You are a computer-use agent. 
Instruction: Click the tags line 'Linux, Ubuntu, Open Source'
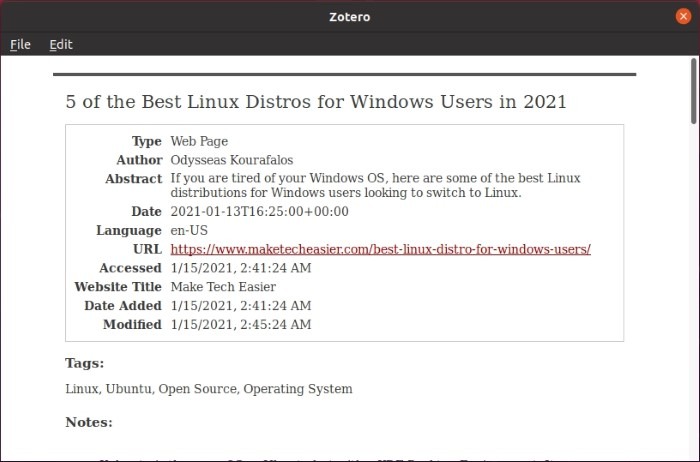pyautogui.click(x=208, y=389)
